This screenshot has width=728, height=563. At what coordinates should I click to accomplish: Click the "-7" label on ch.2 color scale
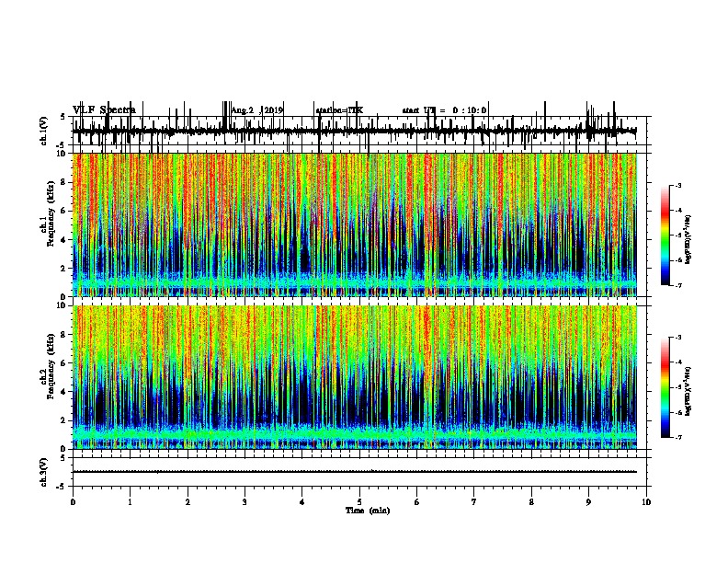(x=678, y=437)
